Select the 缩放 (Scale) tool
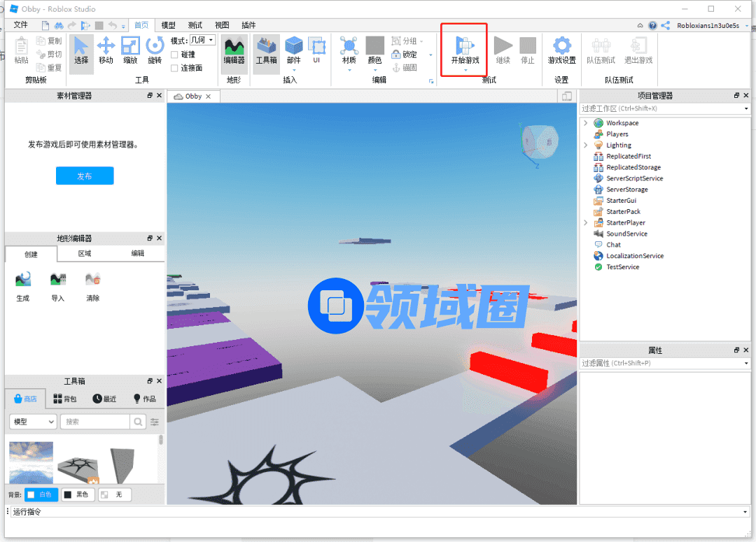The width and height of the screenshot is (756, 542). [x=130, y=51]
